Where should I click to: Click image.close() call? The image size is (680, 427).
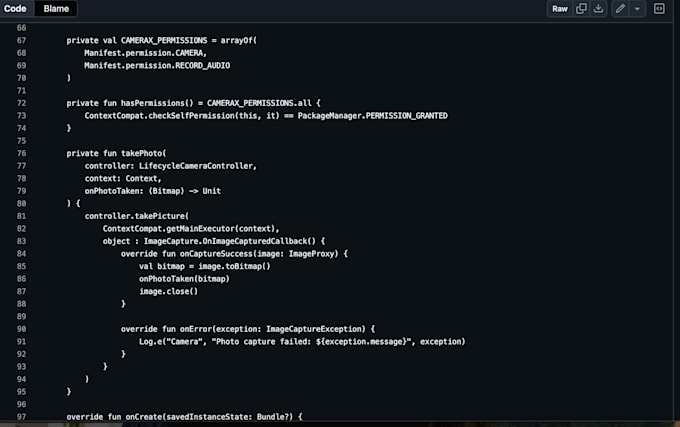click(x=168, y=291)
